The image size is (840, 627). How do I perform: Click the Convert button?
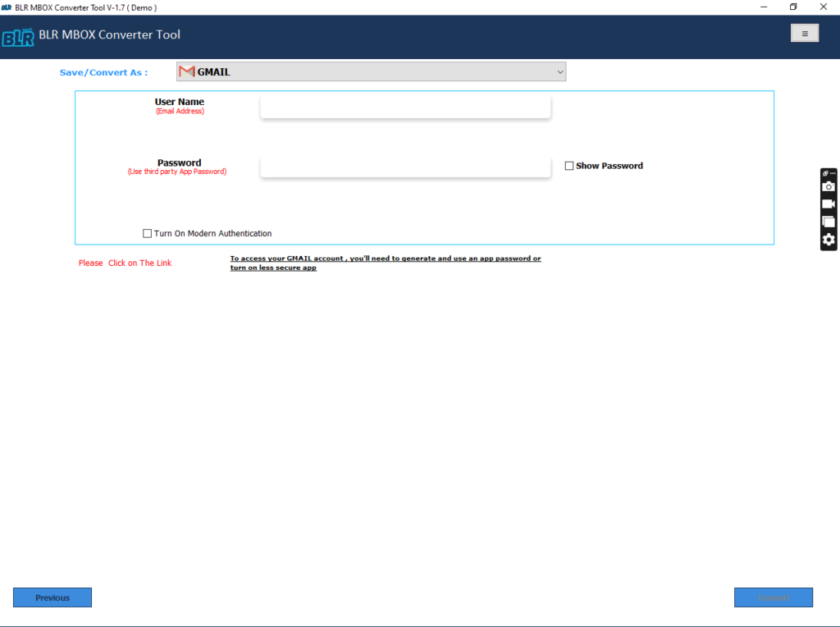(773, 597)
